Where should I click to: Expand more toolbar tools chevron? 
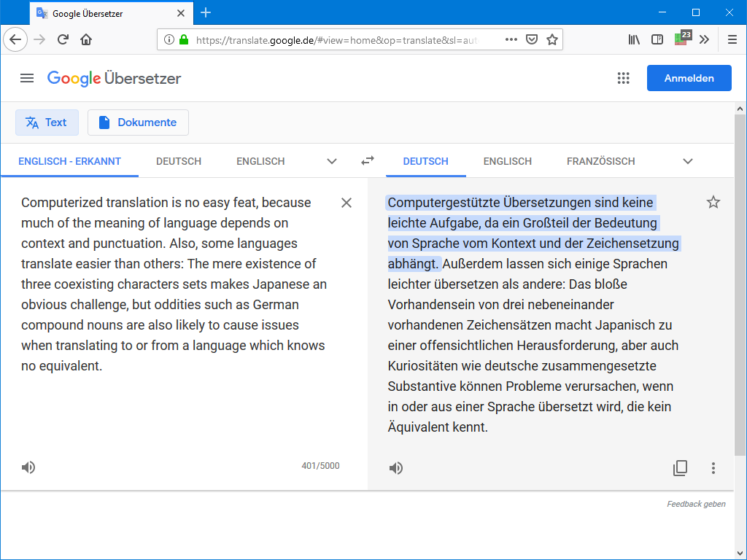click(x=705, y=39)
